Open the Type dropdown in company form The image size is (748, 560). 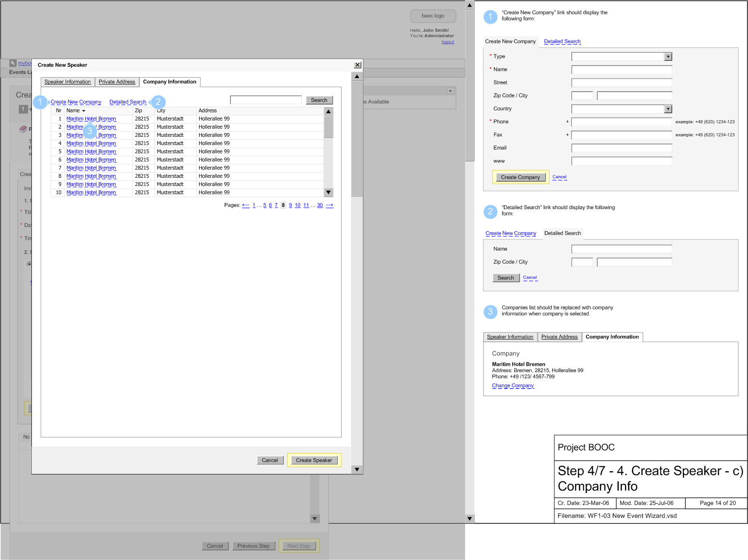pos(668,57)
